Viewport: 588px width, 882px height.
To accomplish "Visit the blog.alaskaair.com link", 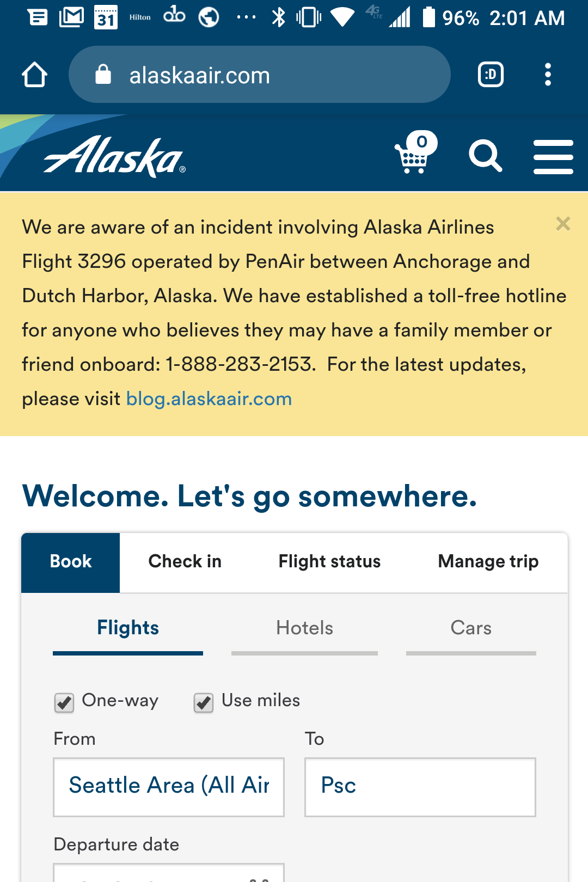I will click(x=209, y=399).
